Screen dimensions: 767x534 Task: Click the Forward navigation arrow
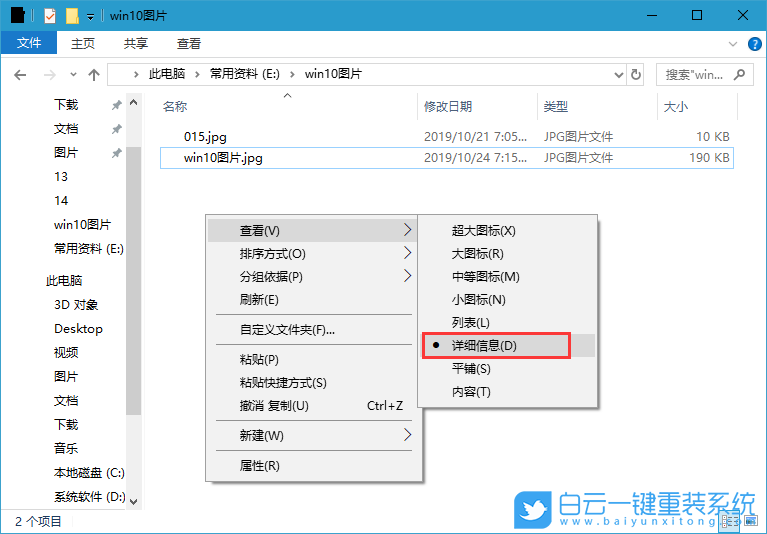click(x=49, y=75)
